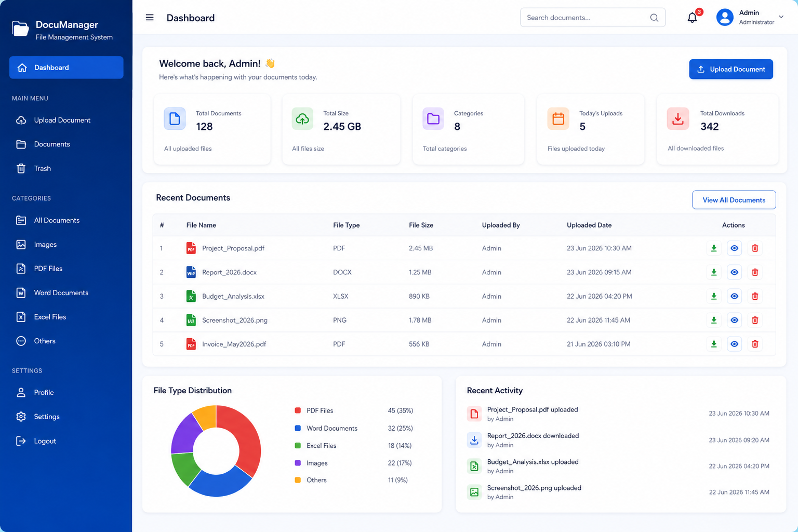Viewport: 798px width, 532px height.
Task: Delete Screenshot_2026.png using the trash icon
Action: (755, 320)
